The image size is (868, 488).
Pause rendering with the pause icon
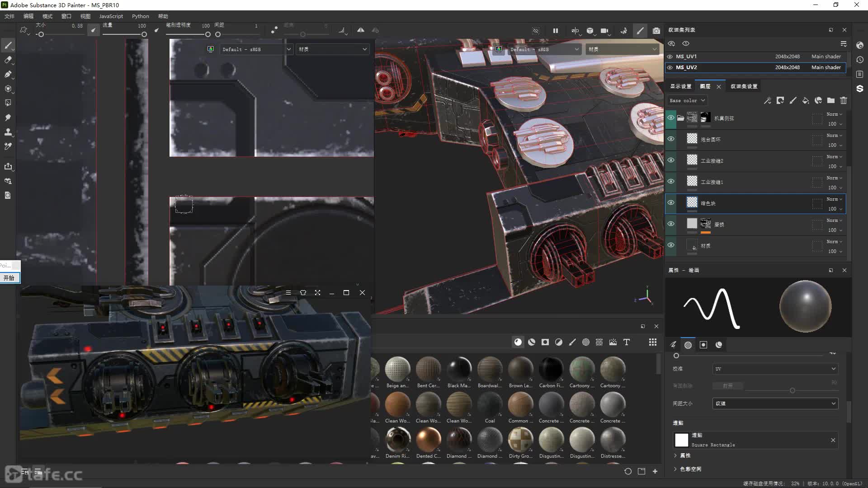(555, 31)
